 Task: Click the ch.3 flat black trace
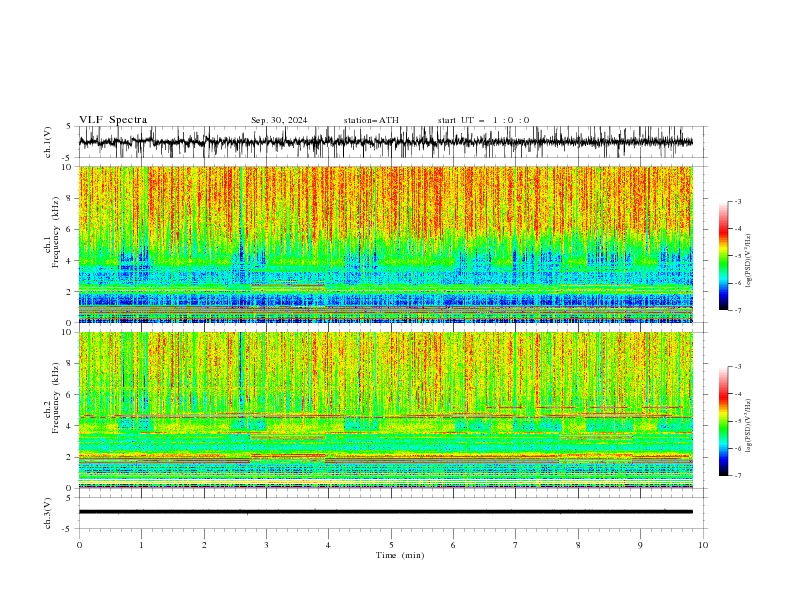pyautogui.click(x=385, y=512)
